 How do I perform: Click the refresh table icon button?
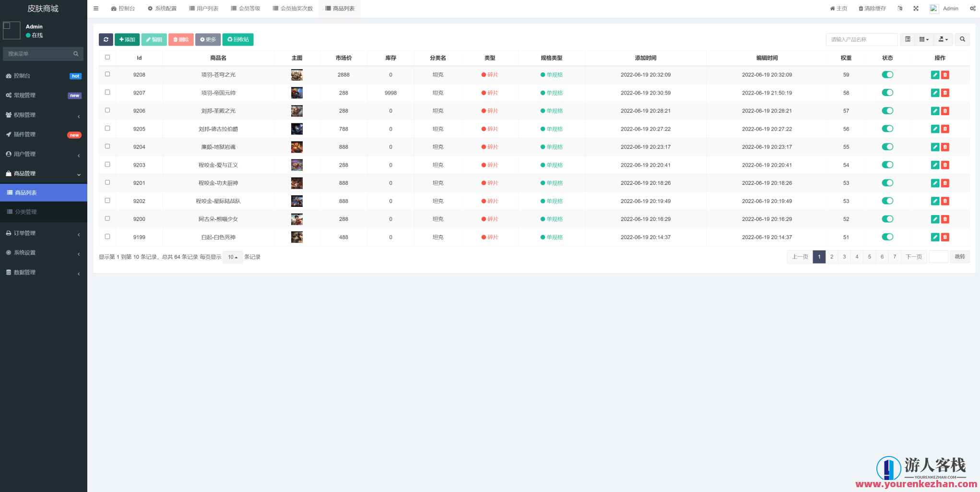tap(106, 39)
